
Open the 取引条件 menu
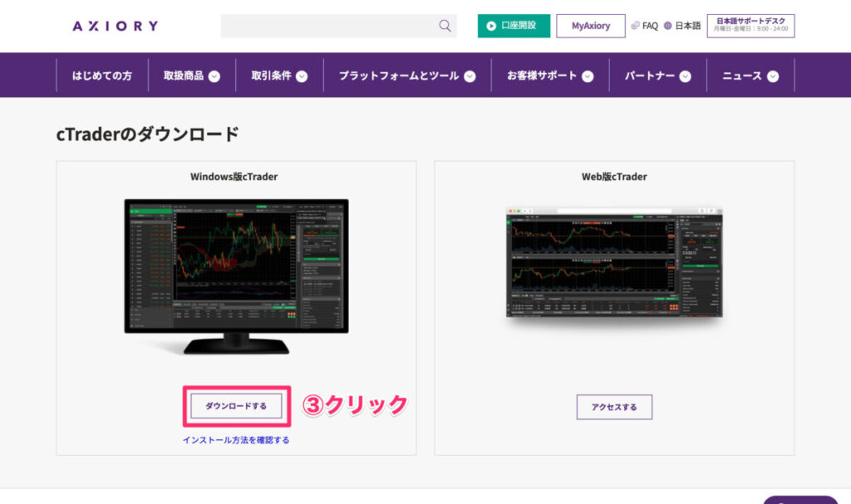271,76
